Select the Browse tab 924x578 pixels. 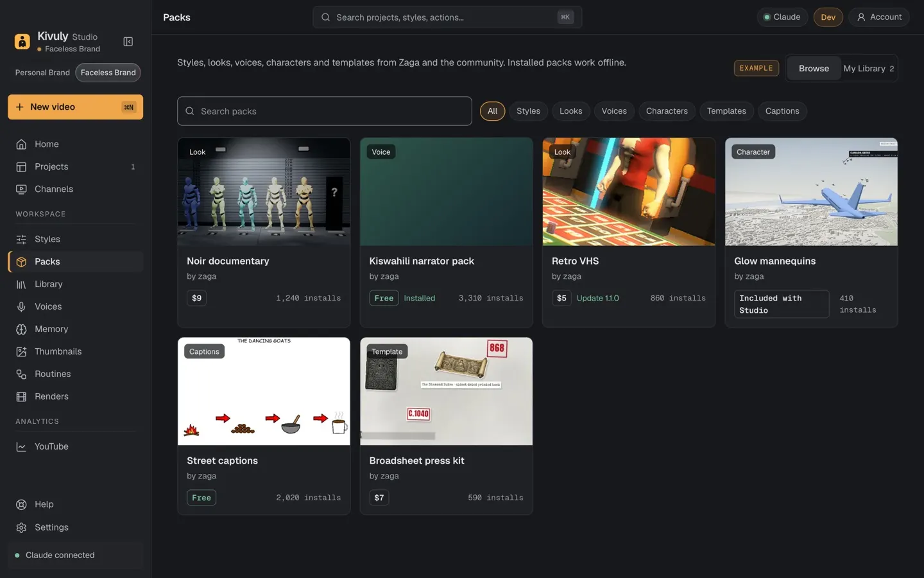(x=814, y=69)
